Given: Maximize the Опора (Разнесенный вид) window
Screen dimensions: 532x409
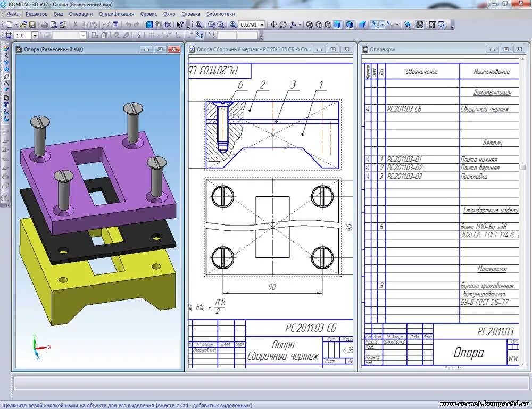Looking at the screenshot, I should tap(160, 49).
